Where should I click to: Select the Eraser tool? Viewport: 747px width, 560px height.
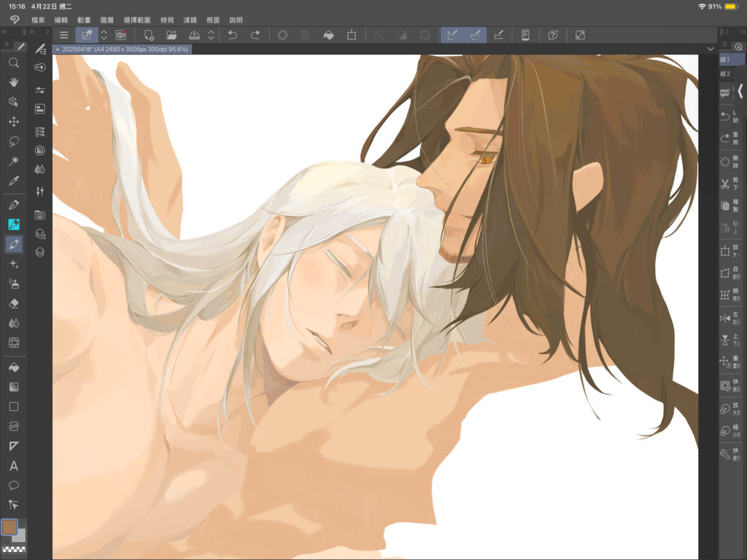[x=14, y=303]
